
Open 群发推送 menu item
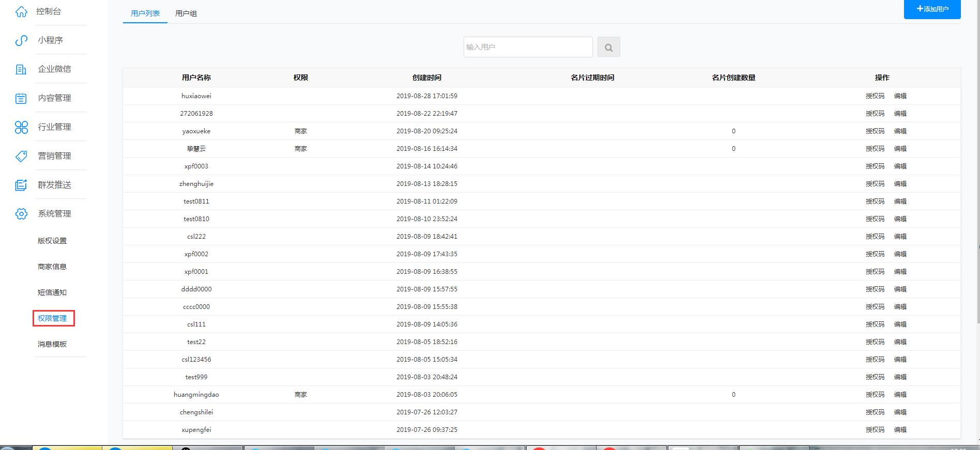click(54, 185)
